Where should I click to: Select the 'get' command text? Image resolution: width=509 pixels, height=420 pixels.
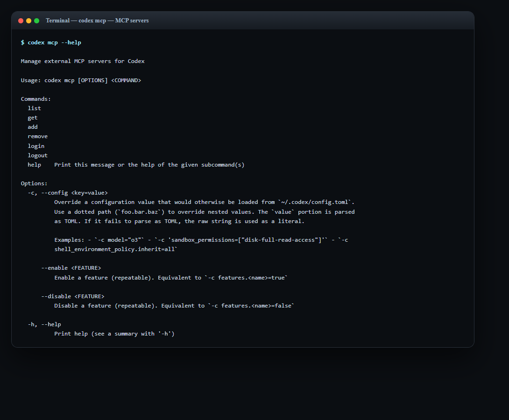(x=33, y=118)
